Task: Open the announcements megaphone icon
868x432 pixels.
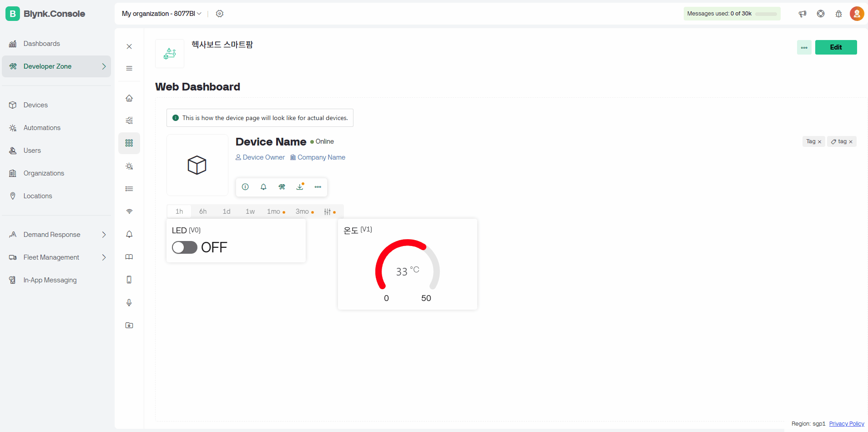Action: click(x=802, y=14)
